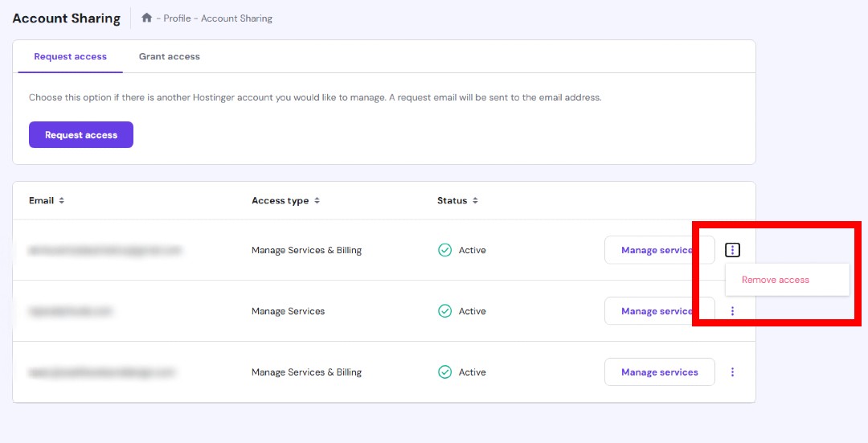Click blurred email in first table row
Image resolution: width=868 pixels, height=443 pixels.
(104, 250)
